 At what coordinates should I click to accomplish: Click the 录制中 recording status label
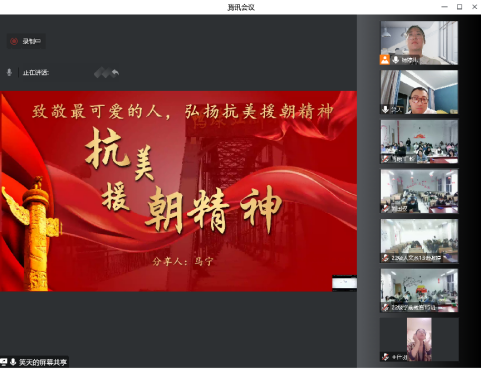[31, 41]
